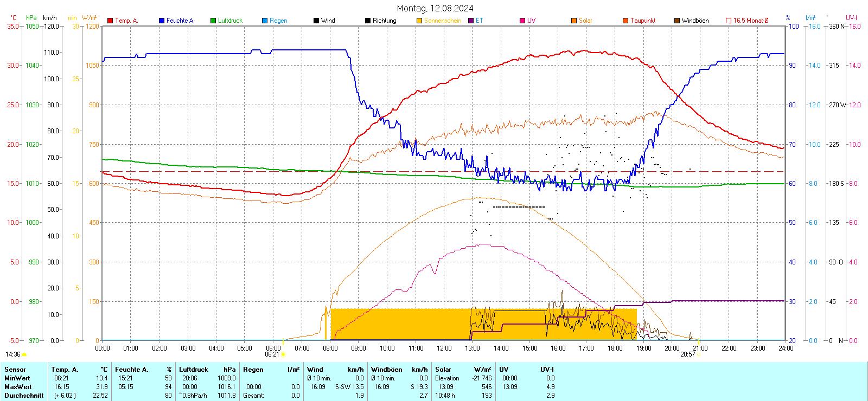Screen dimensions: 868x401
Task: Click the sunset marker at 20:57
Action: 699,354
